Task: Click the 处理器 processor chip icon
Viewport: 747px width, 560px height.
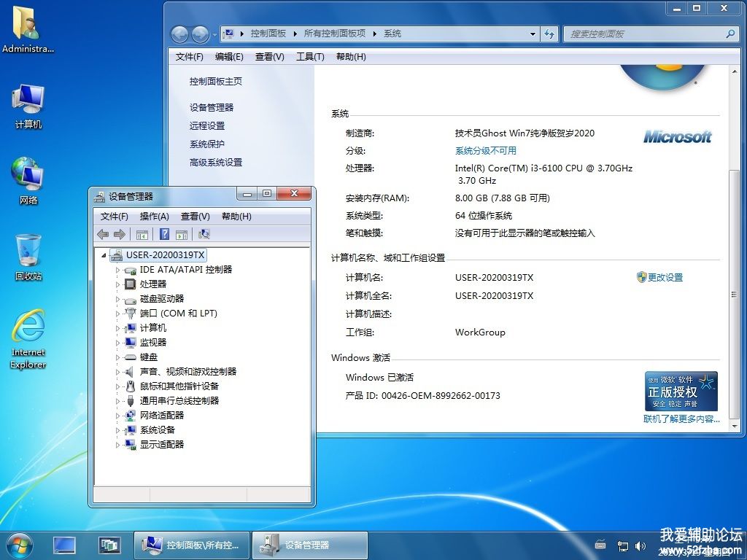Action: tap(130, 284)
